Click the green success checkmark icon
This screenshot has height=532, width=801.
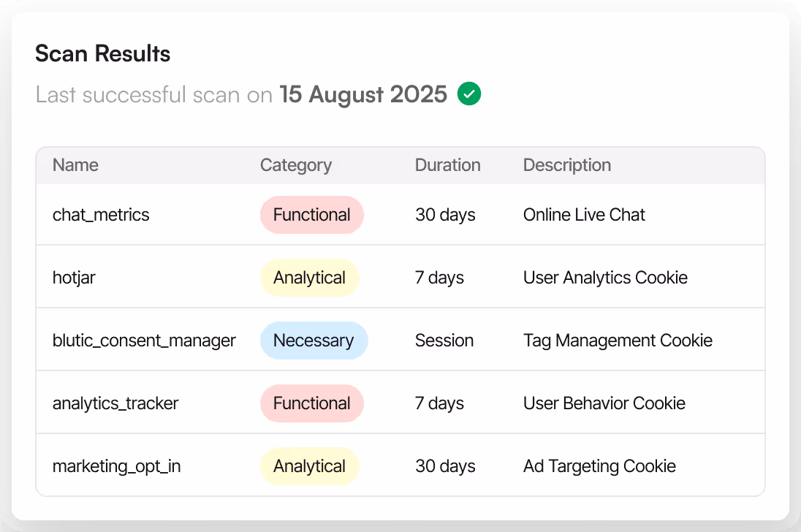(x=469, y=94)
